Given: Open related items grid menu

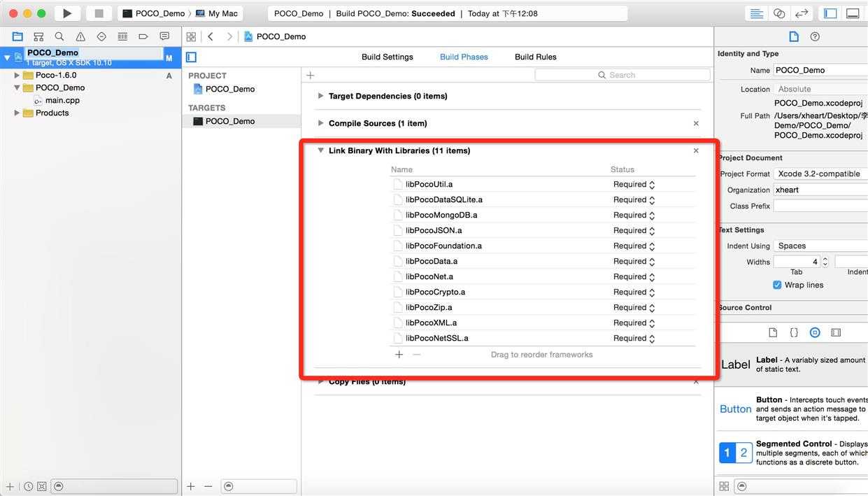Looking at the screenshot, I should tap(191, 36).
